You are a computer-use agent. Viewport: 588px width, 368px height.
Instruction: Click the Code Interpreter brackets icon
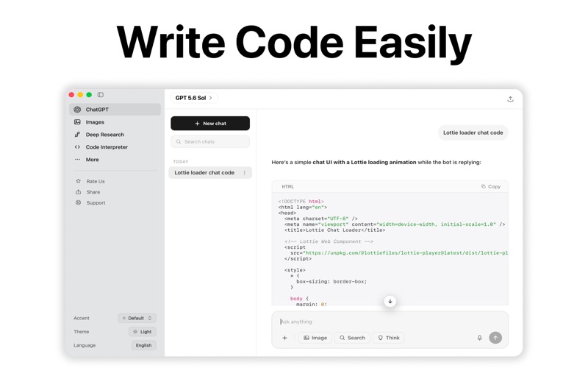click(77, 146)
